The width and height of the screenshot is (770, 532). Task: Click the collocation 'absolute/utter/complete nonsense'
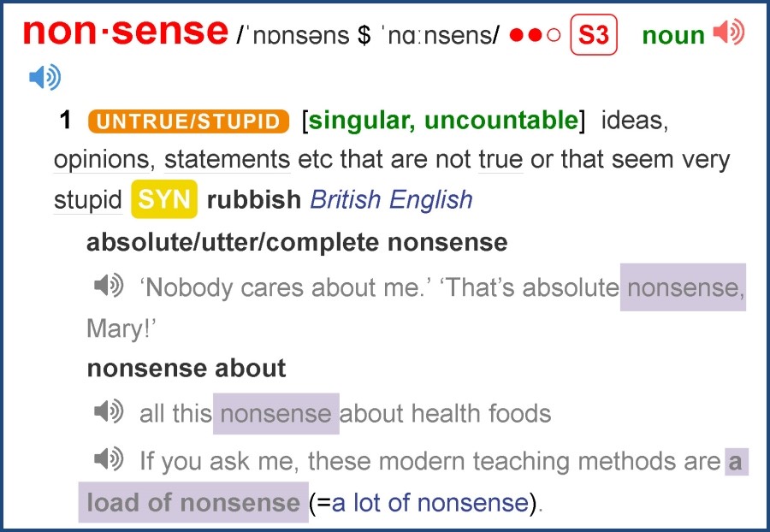[297, 242]
